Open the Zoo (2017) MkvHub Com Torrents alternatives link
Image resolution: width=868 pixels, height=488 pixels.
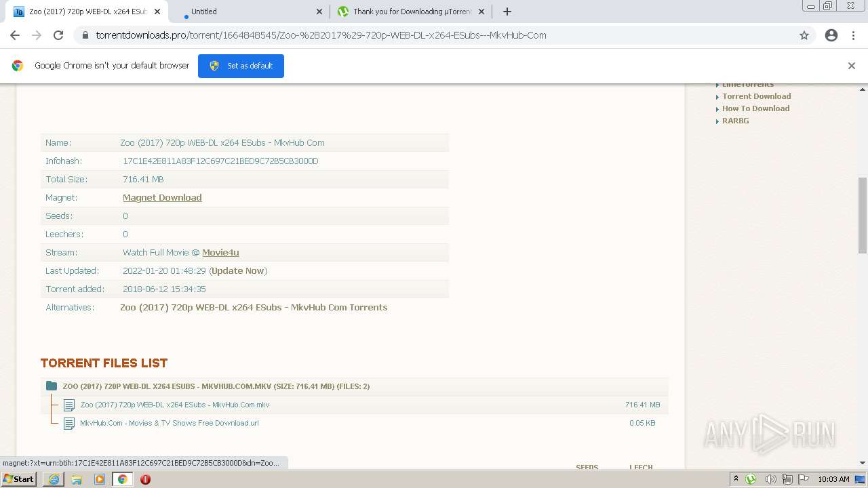click(x=254, y=308)
